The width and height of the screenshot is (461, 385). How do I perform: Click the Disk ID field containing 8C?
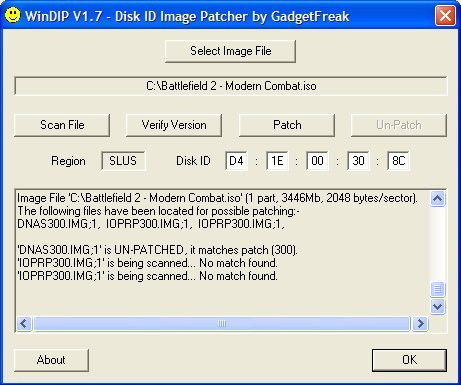pyautogui.click(x=398, y=161)
